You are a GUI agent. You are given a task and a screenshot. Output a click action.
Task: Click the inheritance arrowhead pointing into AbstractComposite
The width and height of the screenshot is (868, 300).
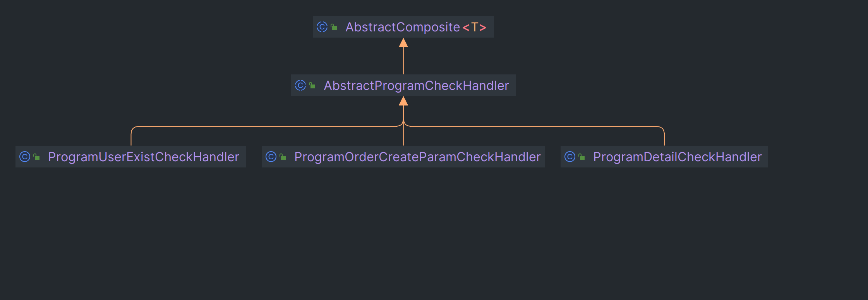[403, 43]
